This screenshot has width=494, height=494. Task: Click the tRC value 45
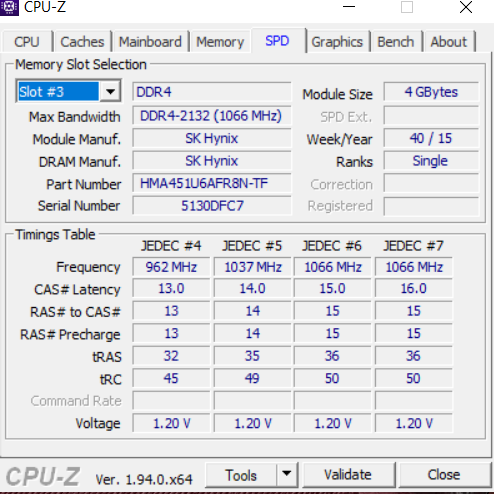(x=171, y=378)
